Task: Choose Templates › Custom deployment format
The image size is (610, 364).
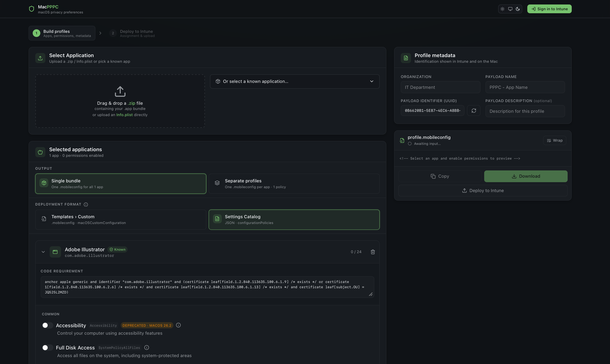Action: [x=121, y=220]
